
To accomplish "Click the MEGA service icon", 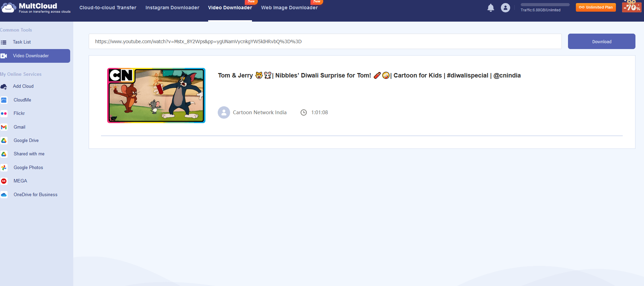I will 4,181.
